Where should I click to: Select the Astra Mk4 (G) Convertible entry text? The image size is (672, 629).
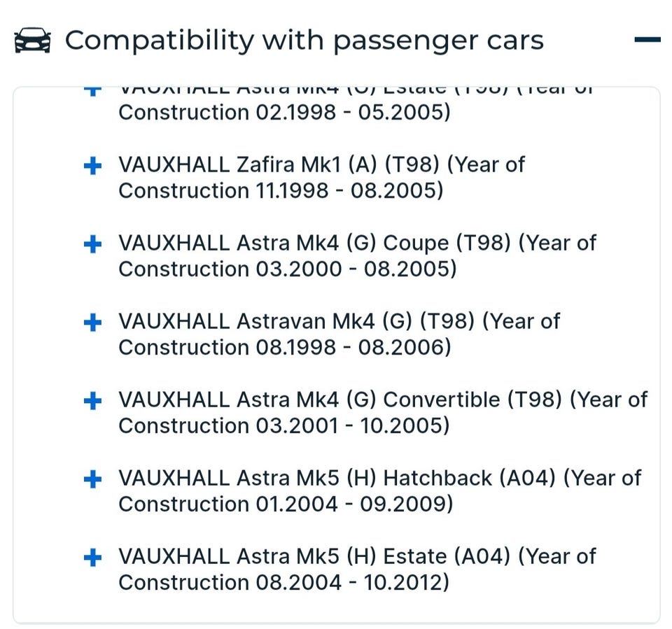382,400
